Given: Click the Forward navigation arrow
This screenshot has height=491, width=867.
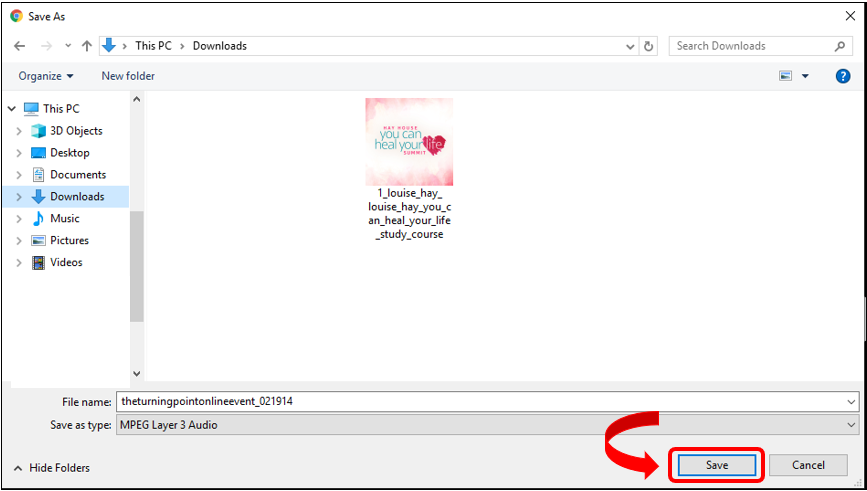Looking at the screenshot, I should 45,46.
